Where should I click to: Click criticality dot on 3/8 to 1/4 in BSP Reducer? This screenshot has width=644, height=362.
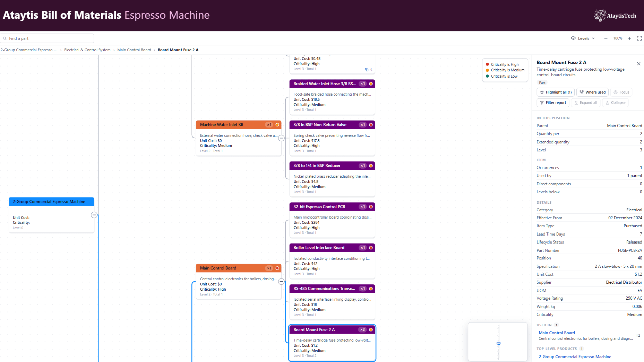coord(371,166)
